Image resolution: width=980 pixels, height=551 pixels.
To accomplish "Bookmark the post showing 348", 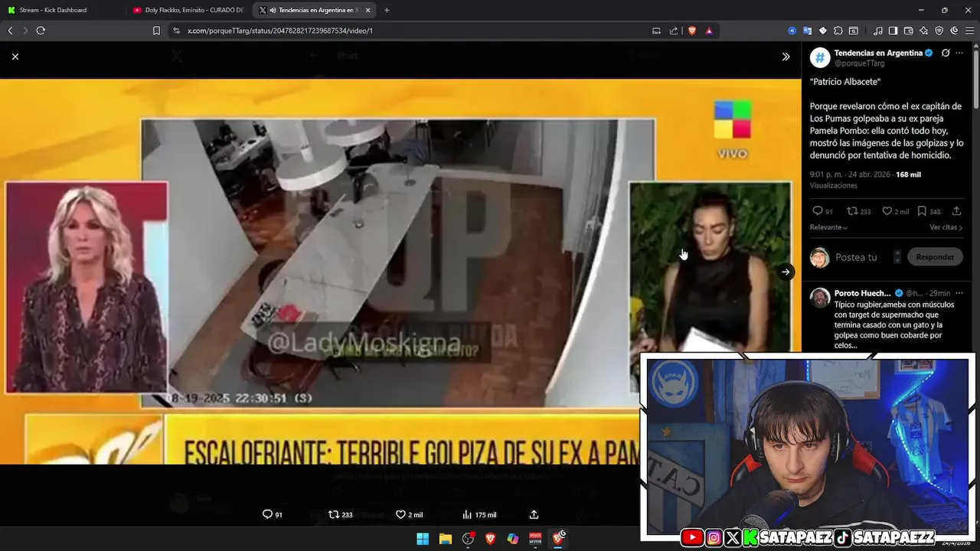I will (929, 211).
